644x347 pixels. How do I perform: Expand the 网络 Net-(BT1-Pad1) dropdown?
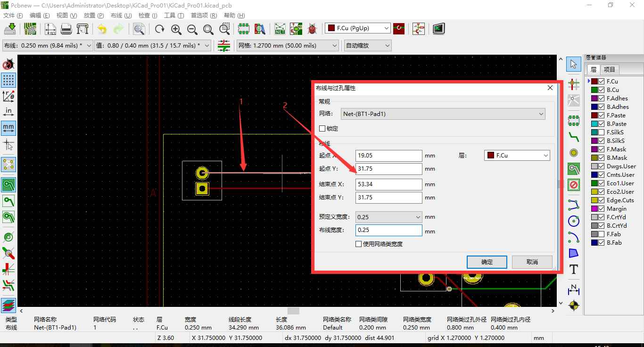tap(442, 114)
